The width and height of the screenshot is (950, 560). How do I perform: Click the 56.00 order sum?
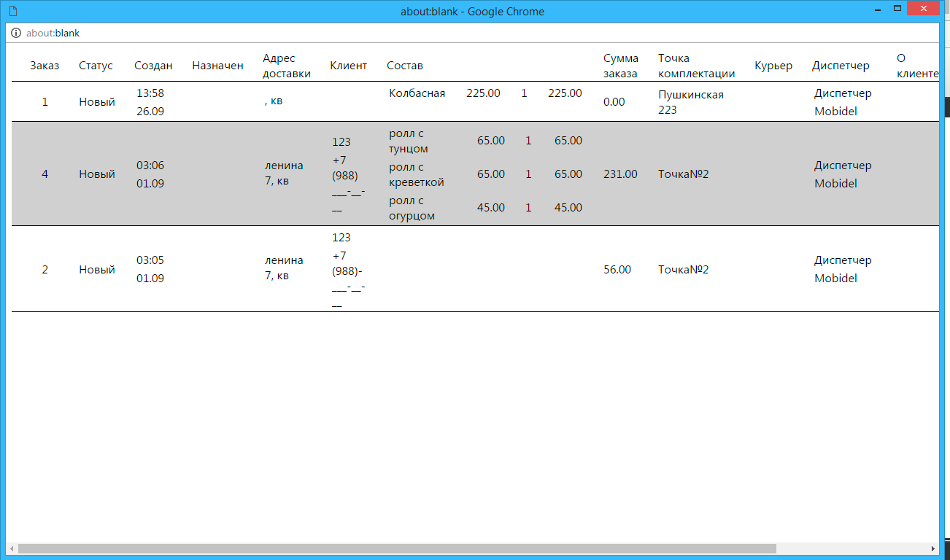click(x=617, y=270)
